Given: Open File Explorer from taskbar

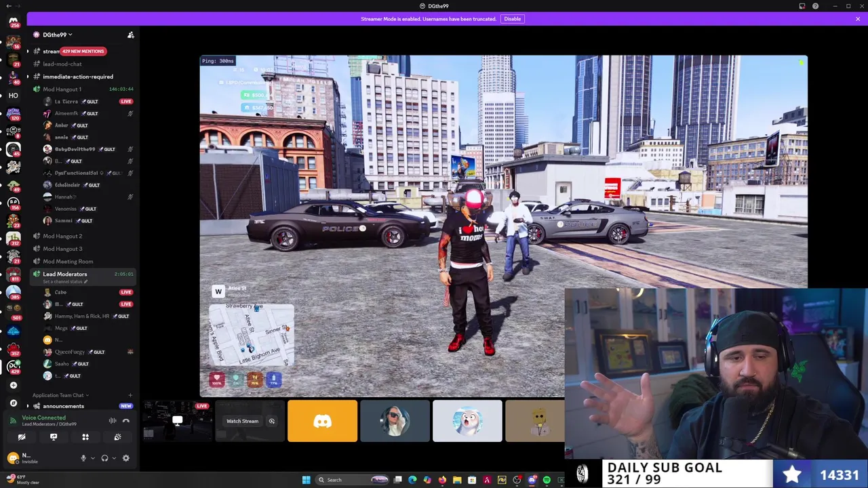Looking at the screenshot, I should pos(457,480).
